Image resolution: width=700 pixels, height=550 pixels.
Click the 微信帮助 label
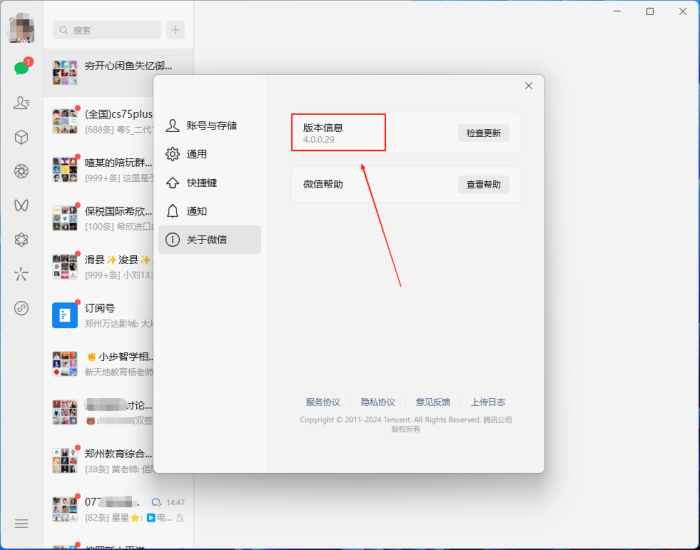323,184
